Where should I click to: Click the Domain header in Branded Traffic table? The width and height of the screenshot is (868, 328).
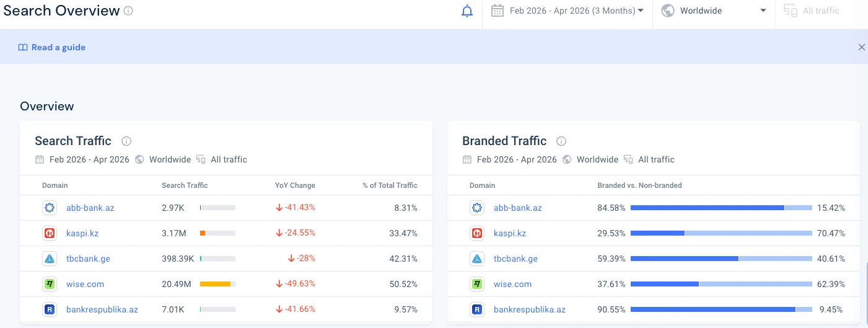pyautogui.click(x=483, y=185)
